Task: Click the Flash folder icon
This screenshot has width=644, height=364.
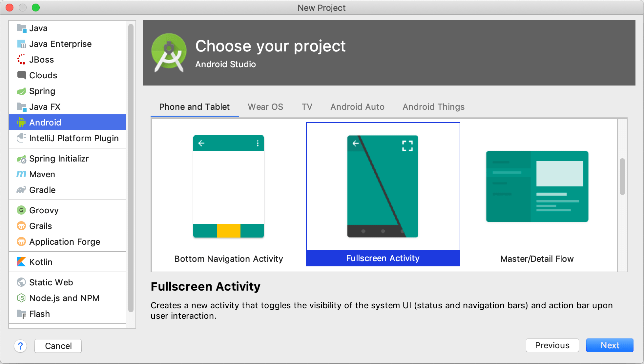Action: coord(21,314)
